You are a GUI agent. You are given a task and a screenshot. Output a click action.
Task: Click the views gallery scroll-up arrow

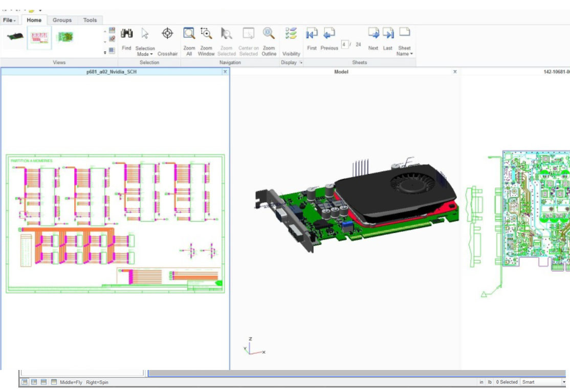pyautogui.click(x=105, y=32)
